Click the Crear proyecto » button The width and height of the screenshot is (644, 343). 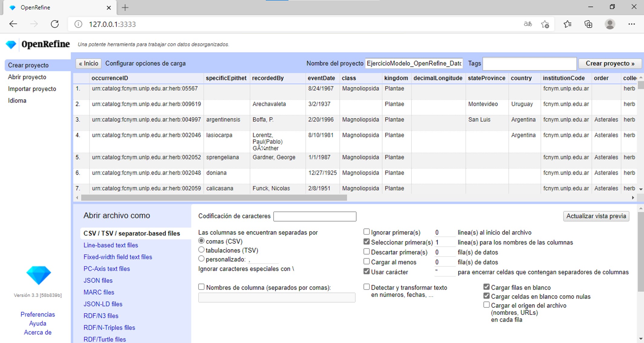[x=610, y=63]
